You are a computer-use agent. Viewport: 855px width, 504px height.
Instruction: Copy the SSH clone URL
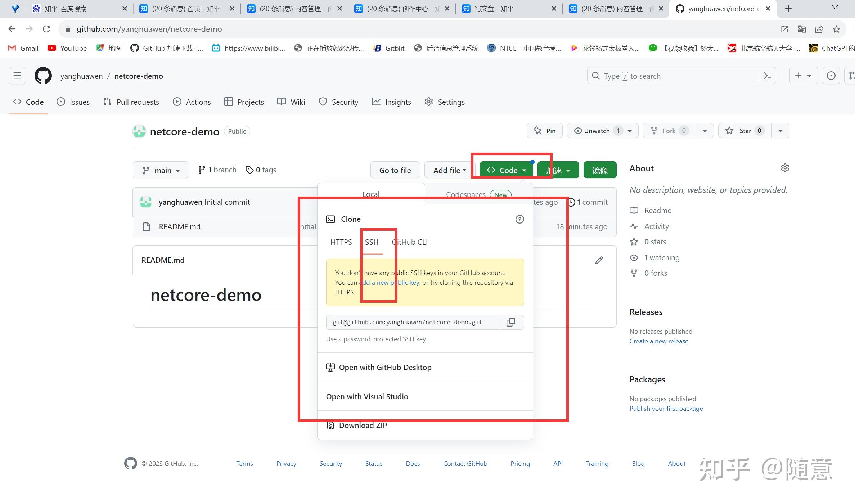click(511, 322)
